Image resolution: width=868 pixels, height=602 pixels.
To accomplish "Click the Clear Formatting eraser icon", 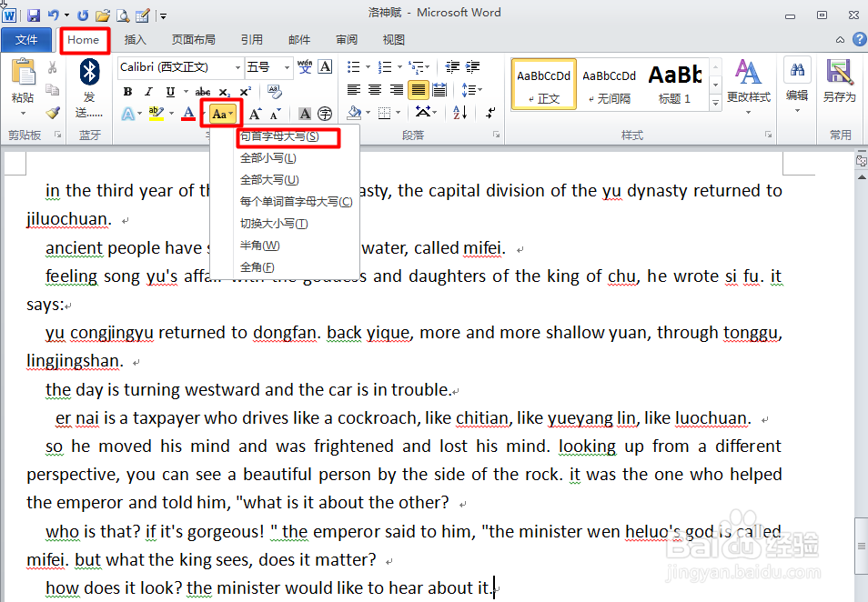I will (275, 91).
